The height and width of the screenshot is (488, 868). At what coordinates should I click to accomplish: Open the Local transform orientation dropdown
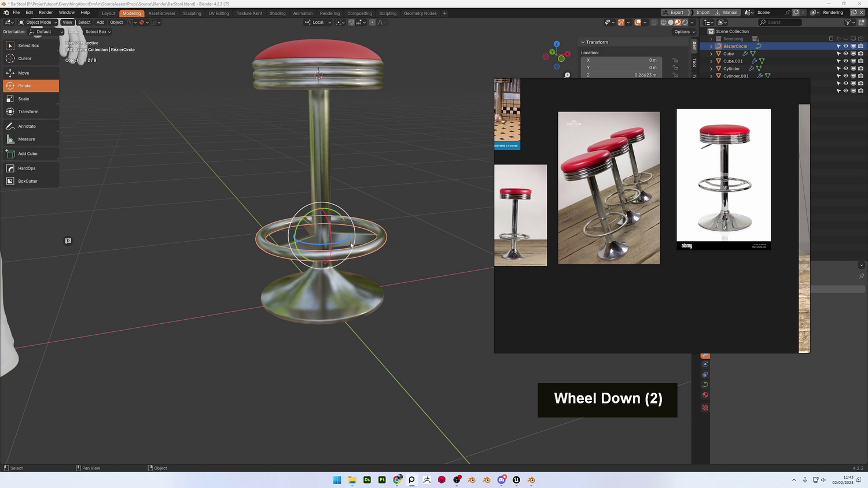pos(318,23)
